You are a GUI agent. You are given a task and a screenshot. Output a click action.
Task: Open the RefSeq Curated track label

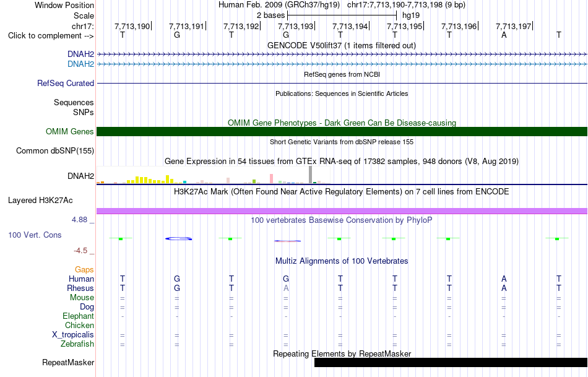coord(66,84)
